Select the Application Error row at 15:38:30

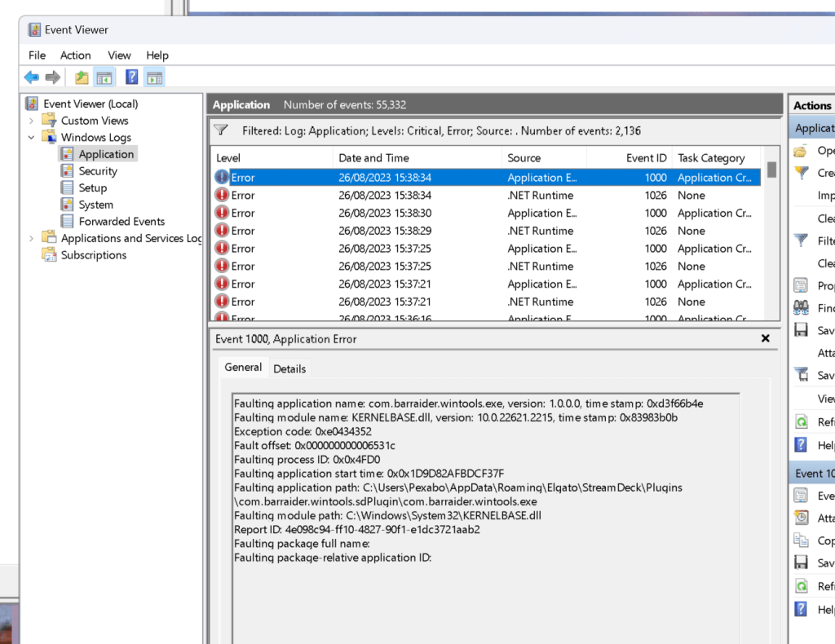(x=487, y=213)
